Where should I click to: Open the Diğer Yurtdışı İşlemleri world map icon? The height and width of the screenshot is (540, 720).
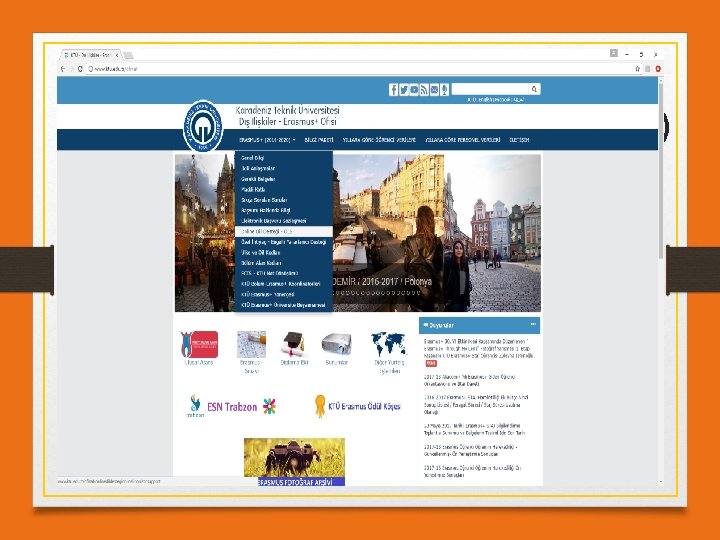pos(389,352)
